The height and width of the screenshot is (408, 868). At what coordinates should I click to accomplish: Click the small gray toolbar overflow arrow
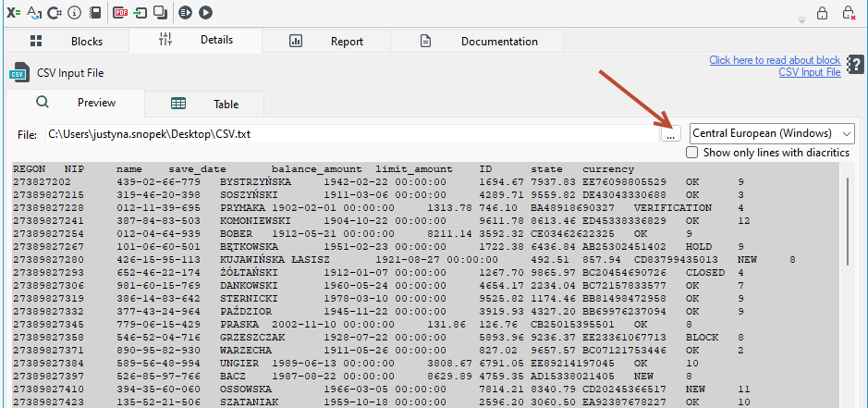(801, 20)
